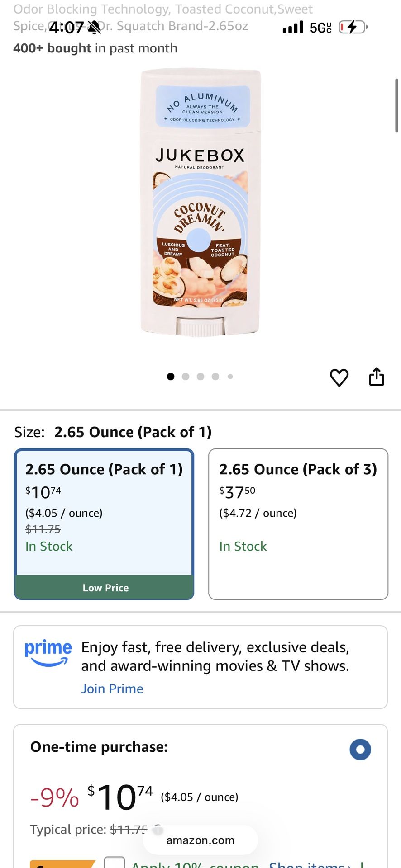The image size is (401, 868).
Task: Select the One-time purchase radio button
Action: (360, 750)
